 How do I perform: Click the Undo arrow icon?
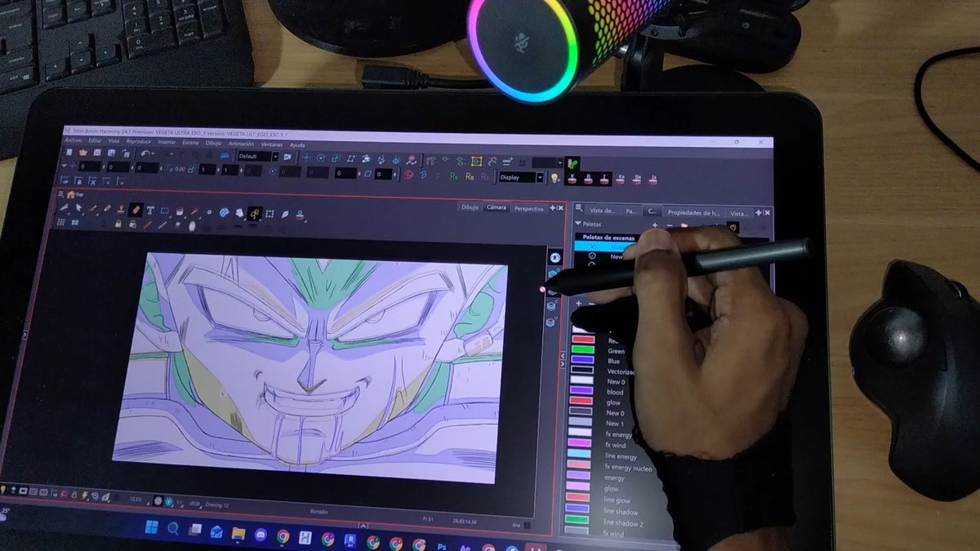pyautogui.click(x=145, y=153)
